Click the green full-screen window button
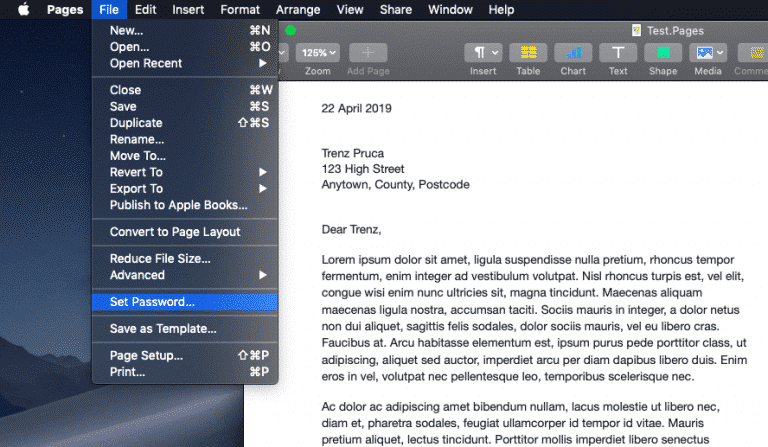The image size is (768, 447). [x=290, y=31]
